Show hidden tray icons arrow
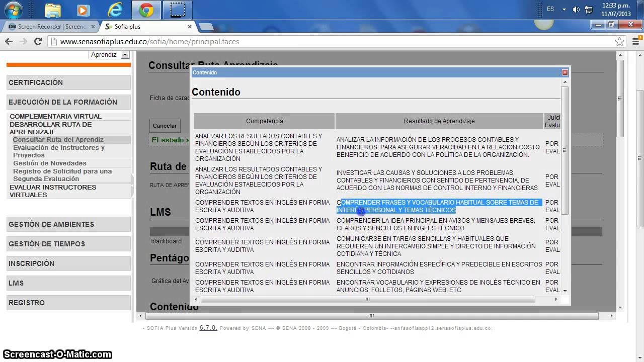Viewport: 644px width, 362px height. coord(564,10)
